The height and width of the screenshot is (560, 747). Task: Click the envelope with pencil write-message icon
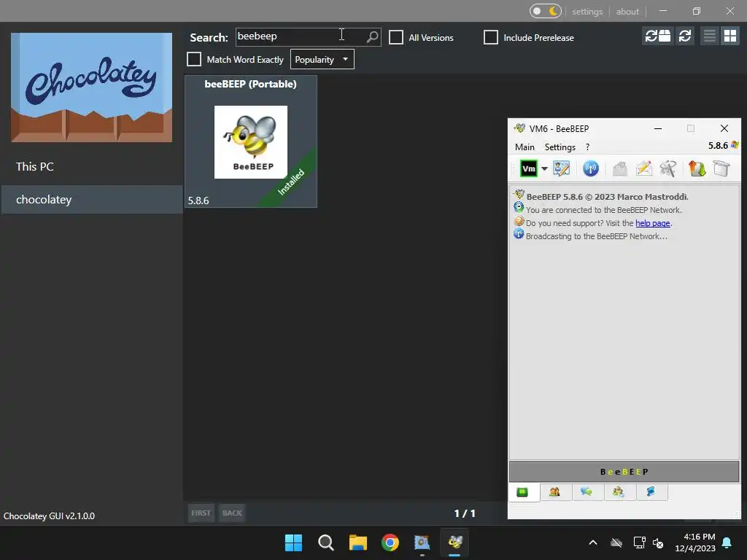(644, 168)
